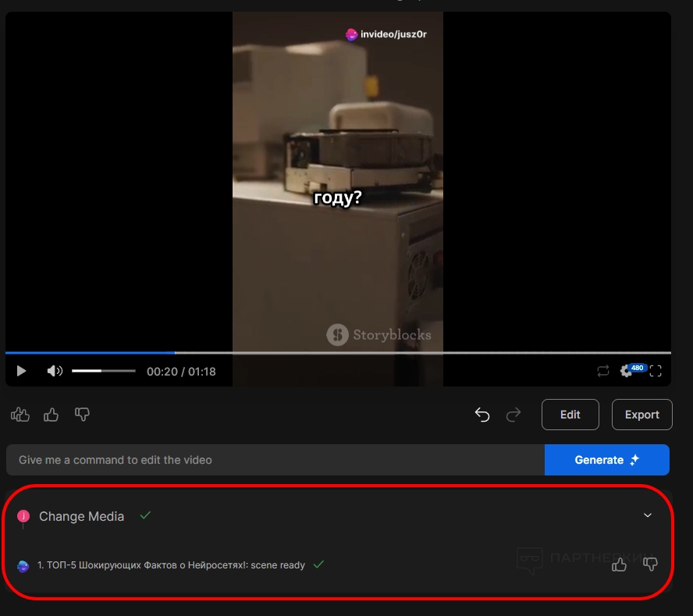
Task: Undo the last edit
Action: 482,415
